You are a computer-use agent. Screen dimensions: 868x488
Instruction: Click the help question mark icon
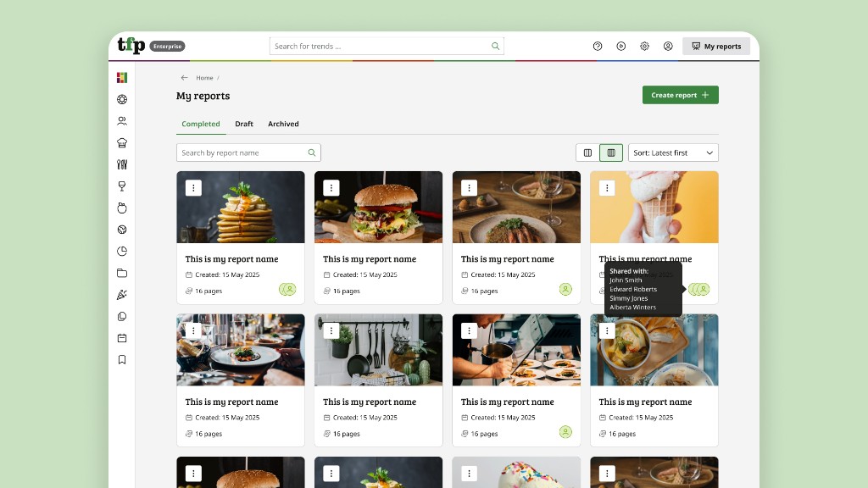point(598,47)
